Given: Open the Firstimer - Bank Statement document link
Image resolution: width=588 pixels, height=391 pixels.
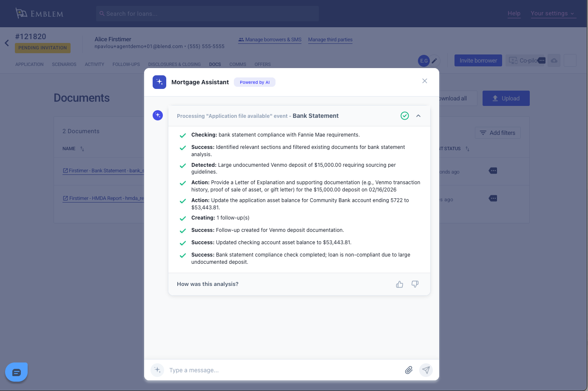Looking at the screenshot, I should click(104, 171).
